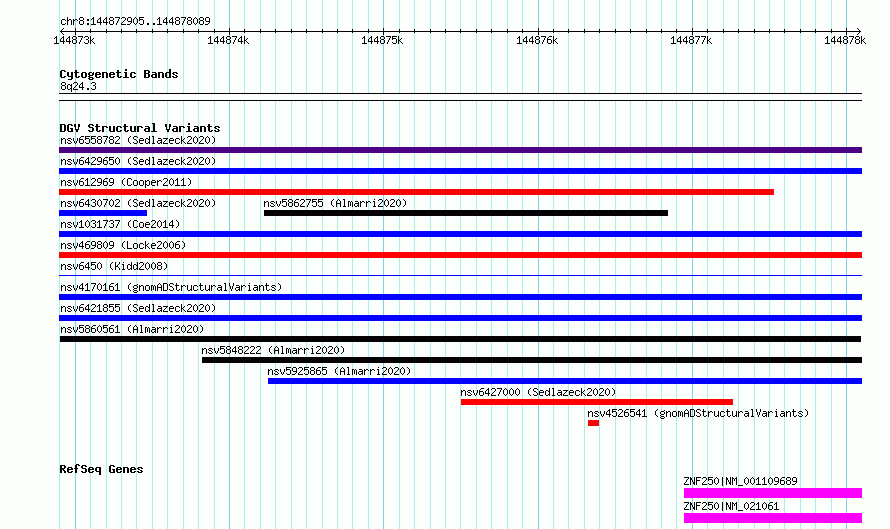The image size is (890, 529).
Task: Click the nsv6421855 (Sedlazeck2020) label
Action: (x=138, y=308)
